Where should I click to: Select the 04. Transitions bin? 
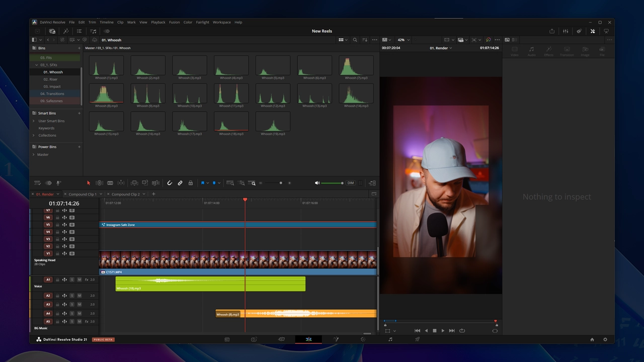(x=52, y=94)
